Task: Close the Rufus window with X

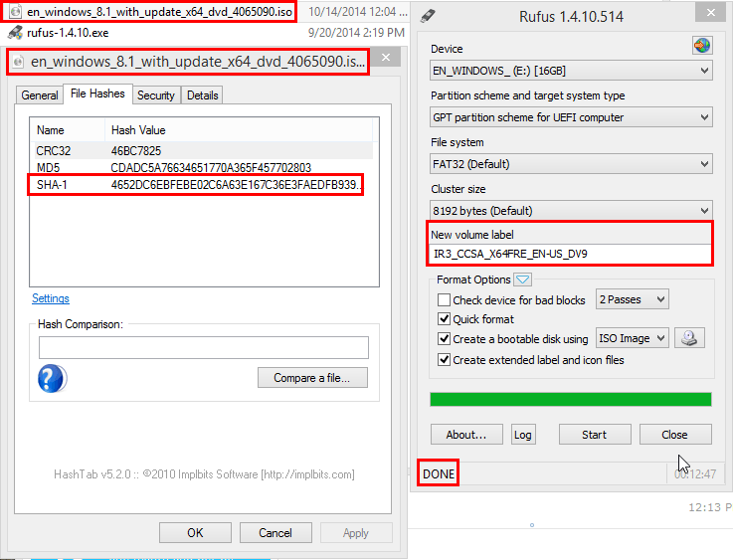Action: (710, 13)
